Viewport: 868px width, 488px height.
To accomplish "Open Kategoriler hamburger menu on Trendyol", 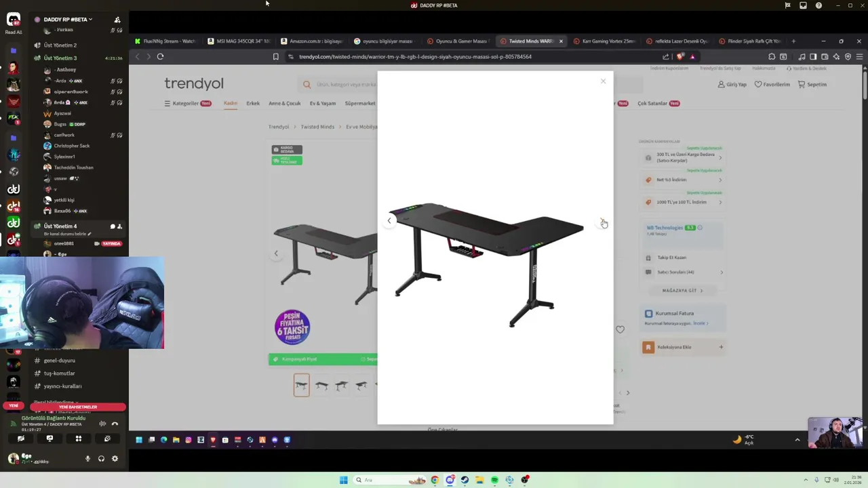I will pos(188,104).
